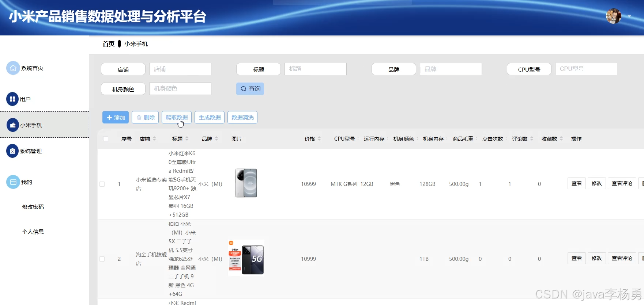Click 查看 button for row 2
The width and height of the screenshot is (644, 305).
tap(577, 258)
